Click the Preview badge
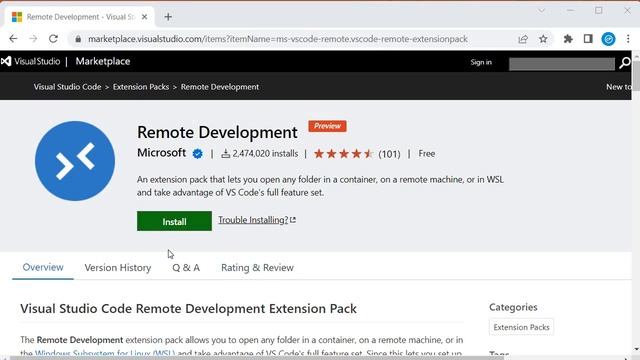This screenshot has width=640, height=360. 327,126
